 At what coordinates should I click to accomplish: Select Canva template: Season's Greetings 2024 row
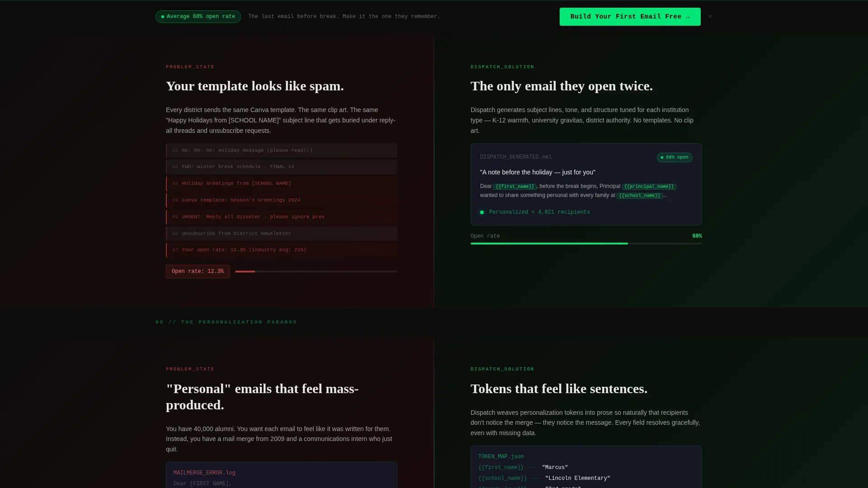pyautogui.click(x=282, y=200)
